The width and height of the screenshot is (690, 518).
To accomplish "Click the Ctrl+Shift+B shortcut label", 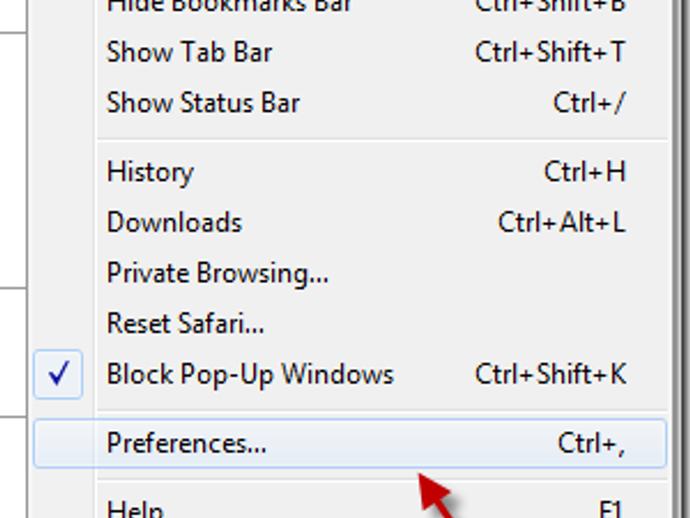I will 550,5.
